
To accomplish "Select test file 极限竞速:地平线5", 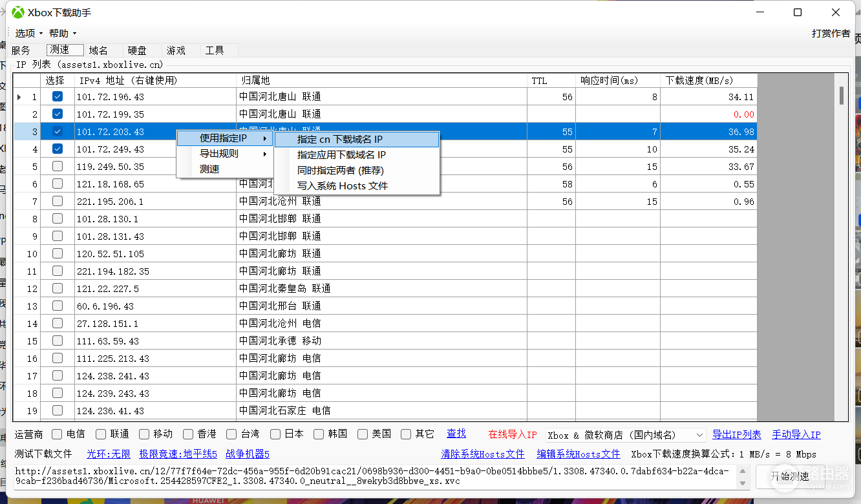I will (x=178, y=454).
